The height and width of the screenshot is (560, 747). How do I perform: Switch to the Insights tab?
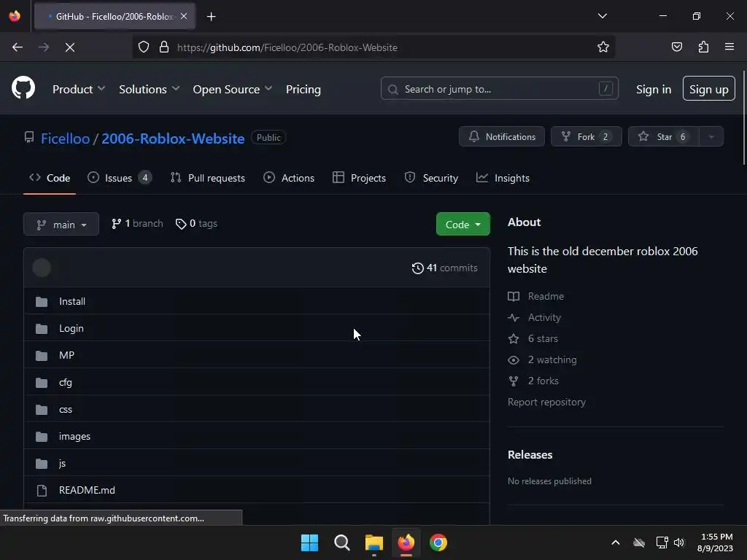[x=503, y=178]
